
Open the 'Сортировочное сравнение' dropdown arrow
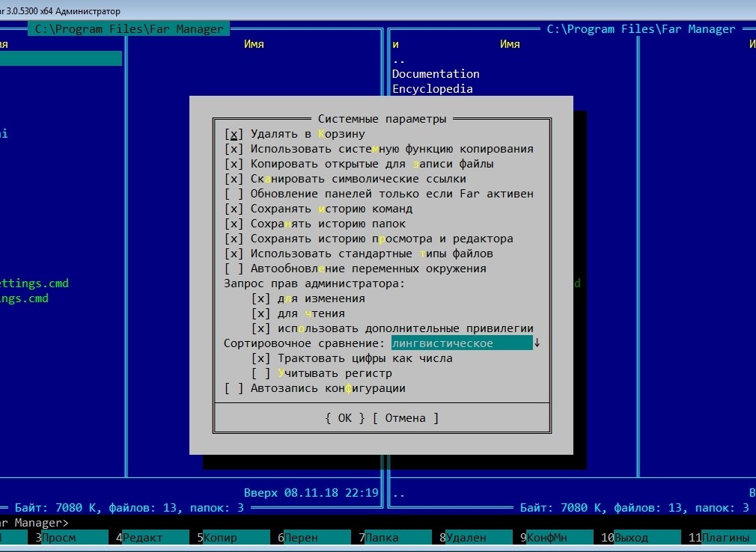click(537, 343)
